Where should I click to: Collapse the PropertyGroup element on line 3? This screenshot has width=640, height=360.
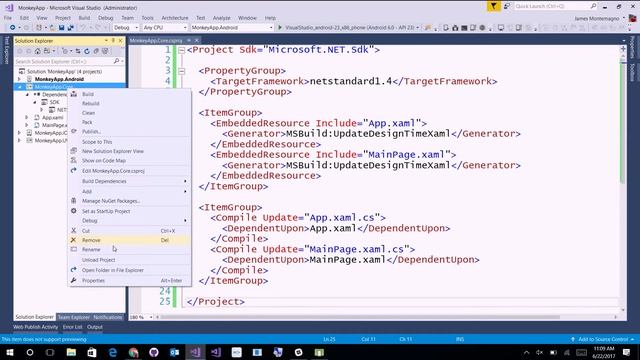[181, 71]
